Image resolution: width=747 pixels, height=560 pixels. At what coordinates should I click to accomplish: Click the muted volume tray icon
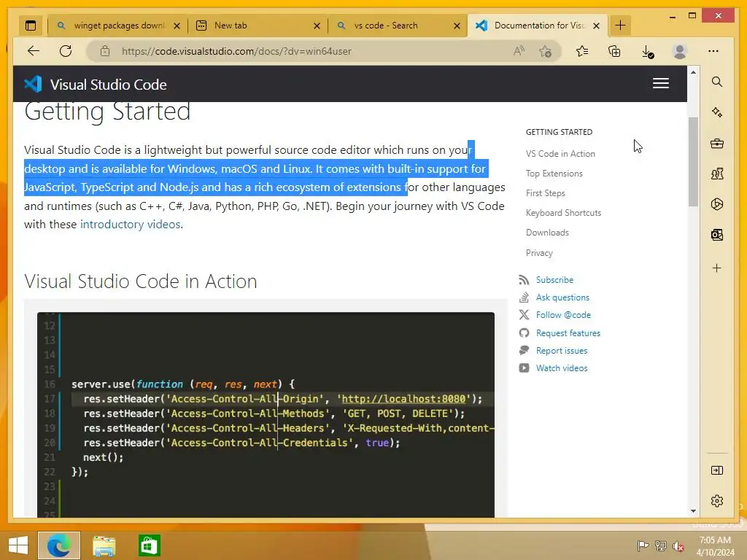coord(678,546)
